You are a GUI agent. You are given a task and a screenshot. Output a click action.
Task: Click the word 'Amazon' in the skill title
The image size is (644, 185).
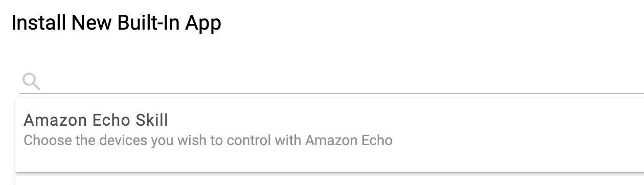pyautogui.click(x=55, y=120)
